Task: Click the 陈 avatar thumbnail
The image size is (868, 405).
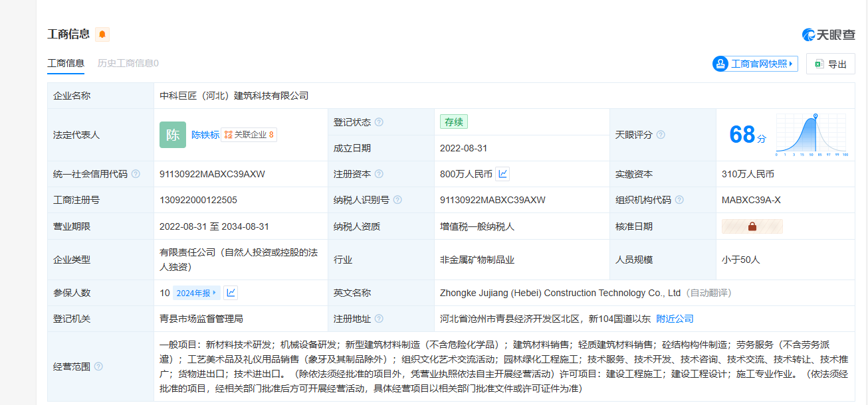Action: (x=173, y=135)
